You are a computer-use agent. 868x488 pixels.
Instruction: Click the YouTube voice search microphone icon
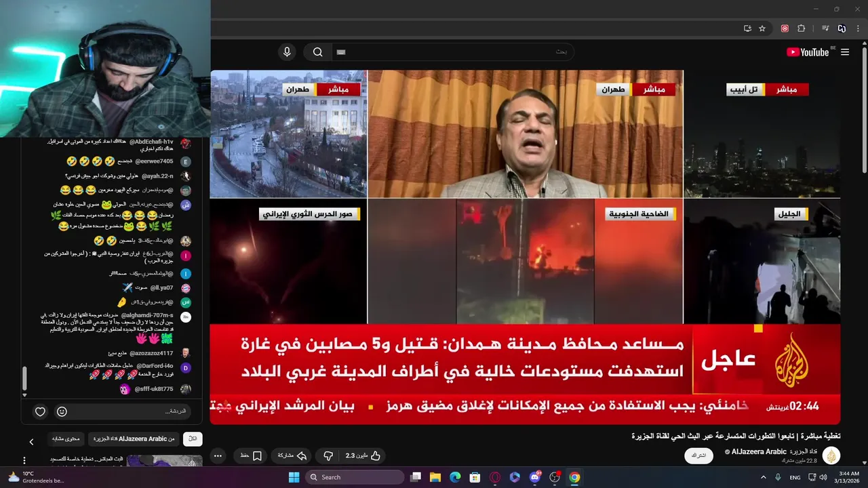[x=287, y=52]
